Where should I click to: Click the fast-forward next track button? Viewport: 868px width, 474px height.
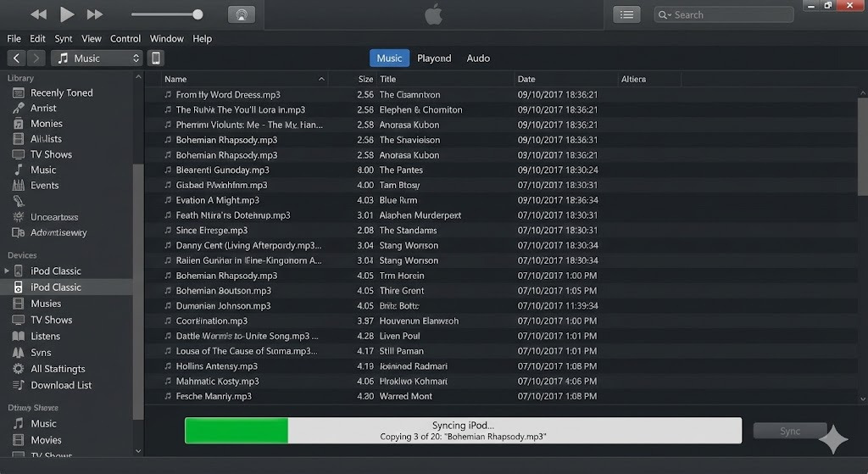pyautogui.click(x=95, y=14)
